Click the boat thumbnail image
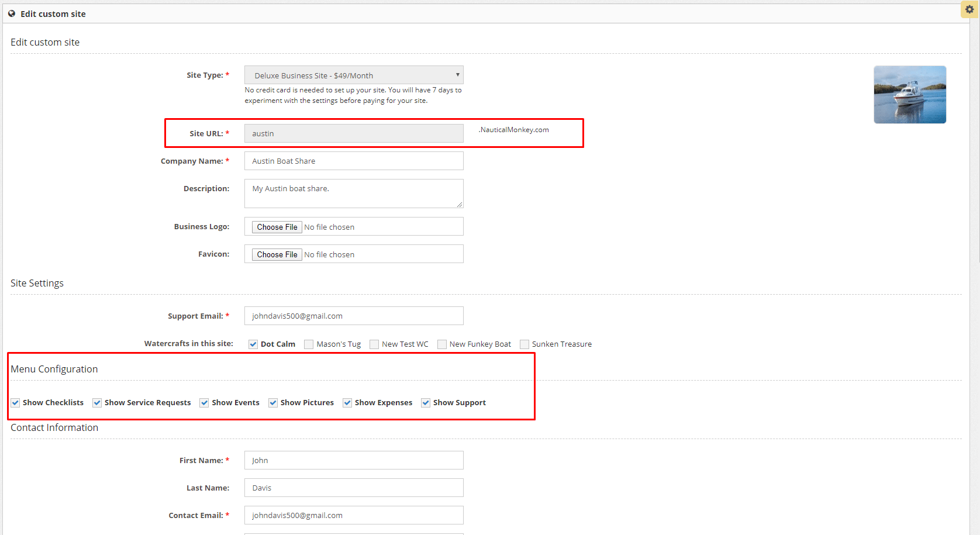 click(x=909, y=95)
